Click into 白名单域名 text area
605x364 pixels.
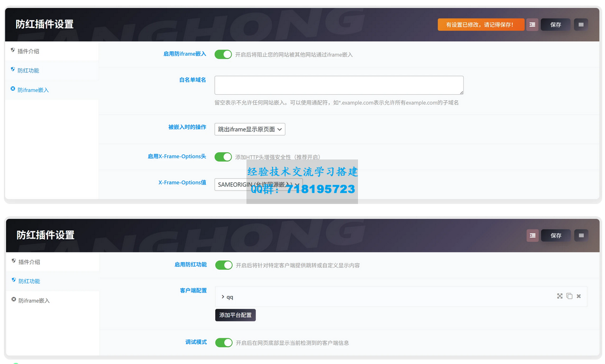(x=339, y=85)
